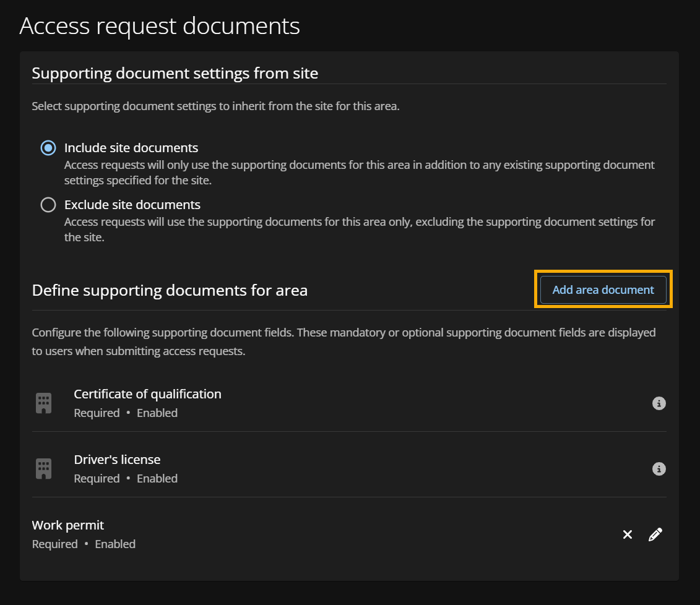Viewport: 700px width, 605px height.
Task: Toggle the Required status for Certificate of qualification
Action: [97, 413]
